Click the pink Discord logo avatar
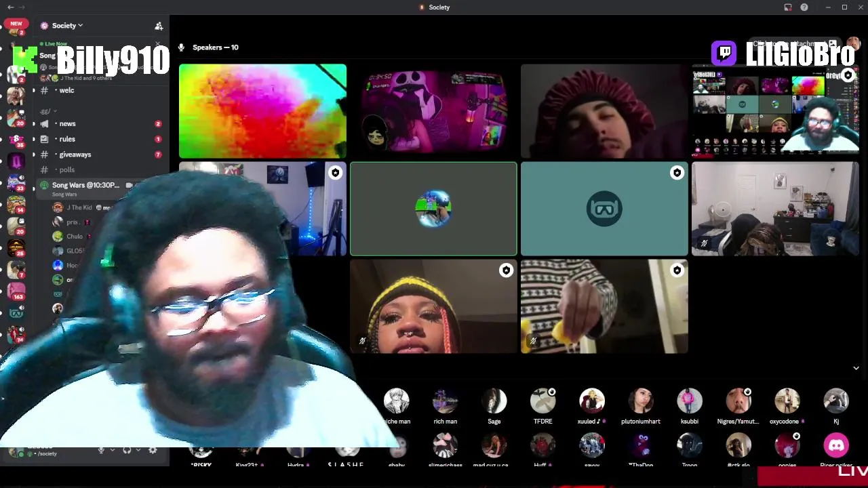Screen dimensions: 868x488 (x=836, y=445)
